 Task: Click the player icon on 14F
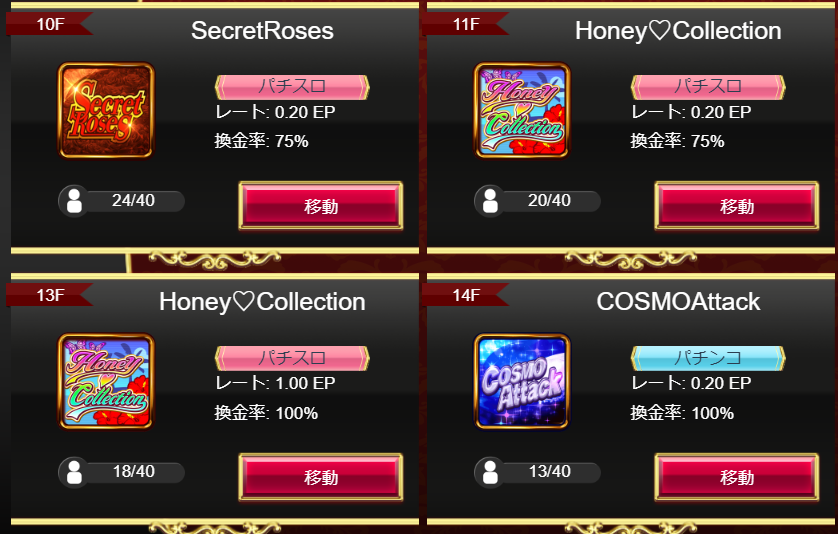pos(490,473)
